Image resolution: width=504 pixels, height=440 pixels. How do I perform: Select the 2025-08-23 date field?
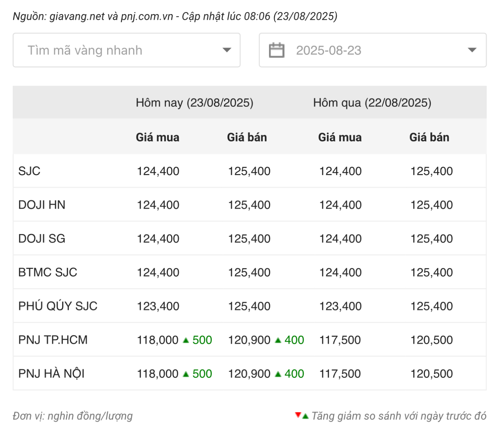[x=328, y=51]
